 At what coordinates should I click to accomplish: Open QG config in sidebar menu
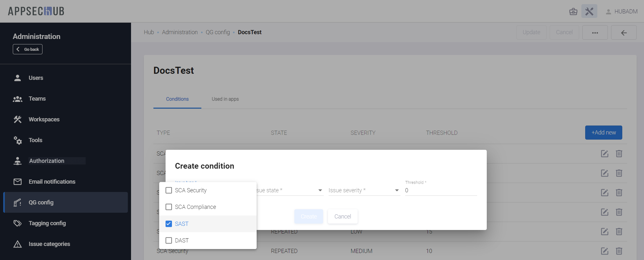pos(41,203)
